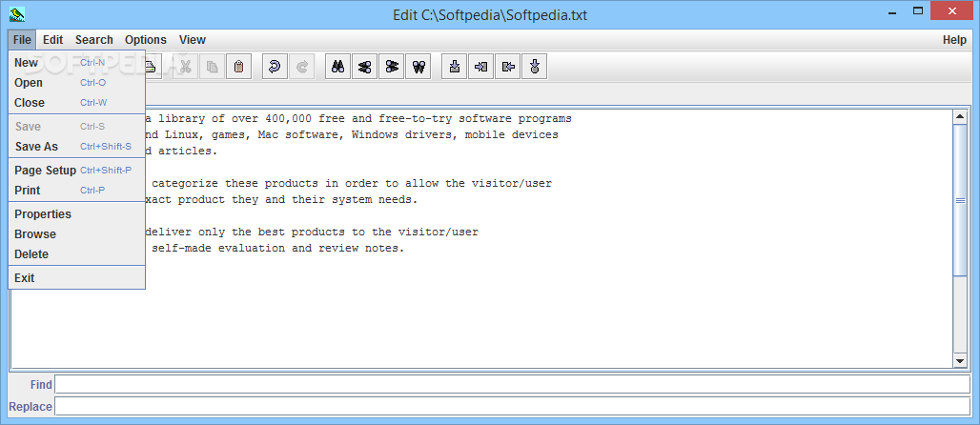Click the line containing 'Windows drivers, mobile devices'
Image resolution: width=980 pixels, height=425 pixels.
click(352, 134)
